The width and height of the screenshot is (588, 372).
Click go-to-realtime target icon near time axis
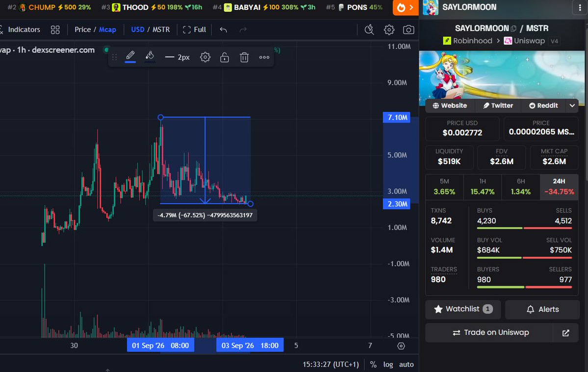point(401,346)
